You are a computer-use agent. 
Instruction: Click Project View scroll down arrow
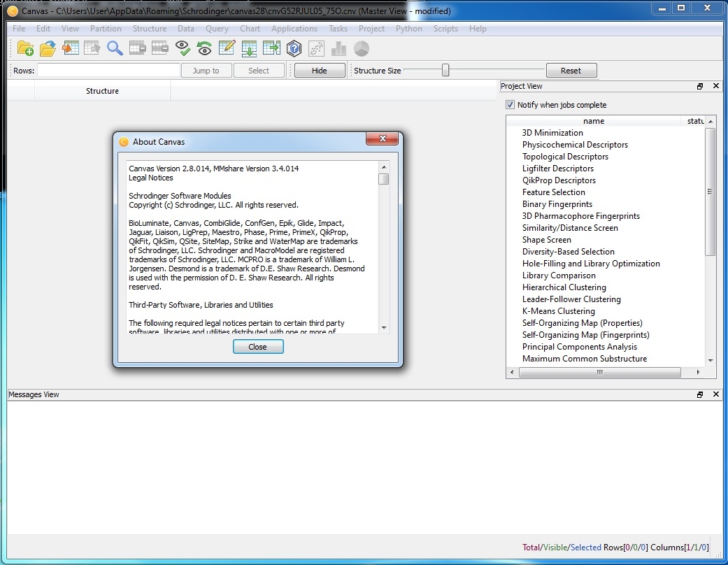point(711,361)
